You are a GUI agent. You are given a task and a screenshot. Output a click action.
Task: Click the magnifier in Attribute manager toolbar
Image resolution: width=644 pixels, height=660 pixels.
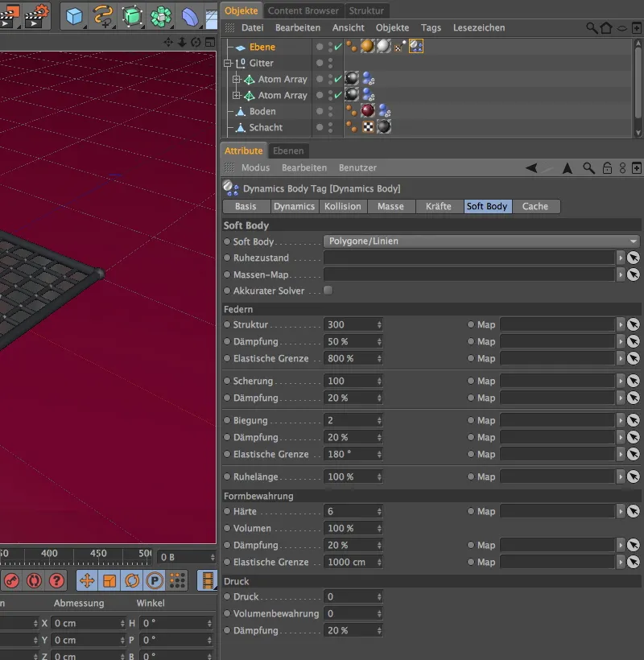point(589,168)
